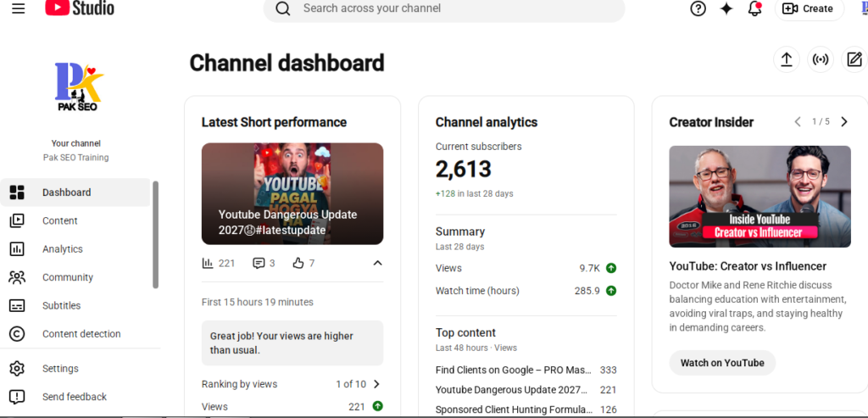Open Subtitles in the sidebar
The height and width of the screenshot is (418, 868).
(x=75, y=305)
